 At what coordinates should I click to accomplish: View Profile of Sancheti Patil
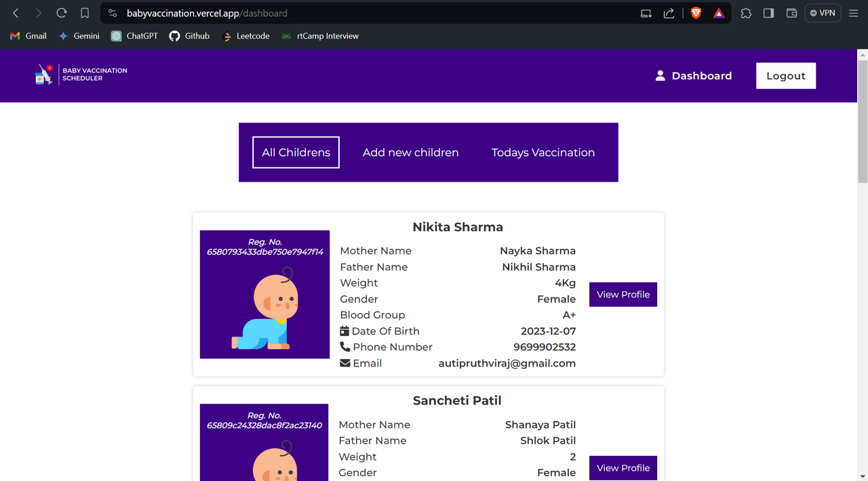click(x=623, y=468)
